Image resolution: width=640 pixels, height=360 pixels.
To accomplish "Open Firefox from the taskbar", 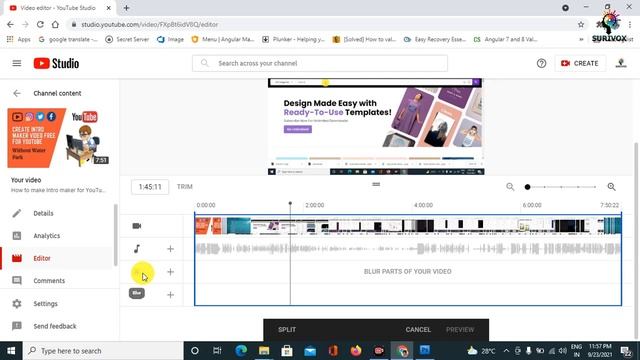I will click(x=356, y=351).
